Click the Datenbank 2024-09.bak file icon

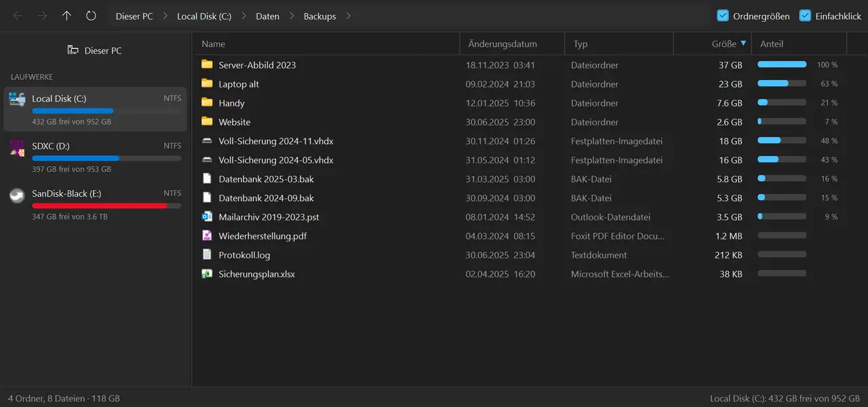pos(207,198)
